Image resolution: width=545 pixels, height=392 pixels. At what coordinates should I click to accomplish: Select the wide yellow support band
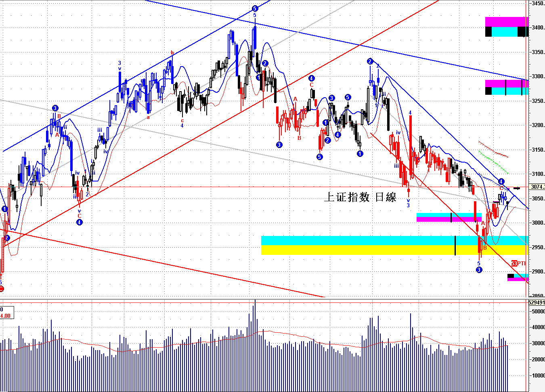pos(394,250)
